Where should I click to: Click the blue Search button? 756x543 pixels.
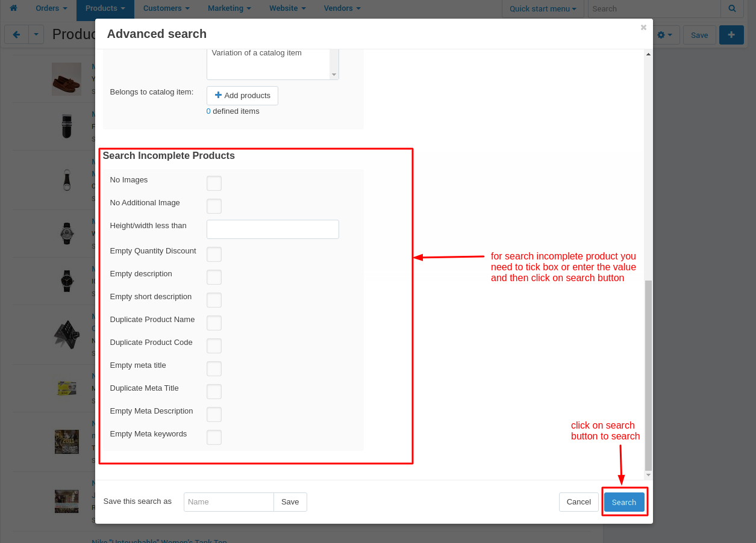click(624, 502)
